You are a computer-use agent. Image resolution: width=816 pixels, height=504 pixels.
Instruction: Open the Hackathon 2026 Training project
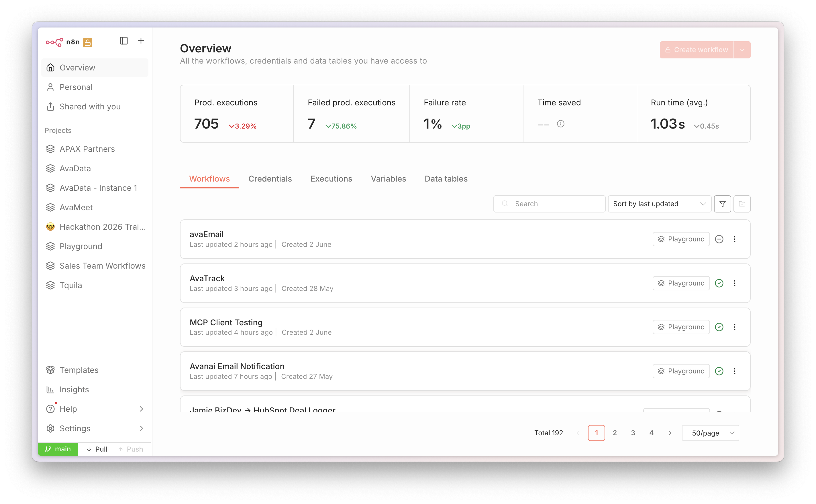(x=95, y=227)
